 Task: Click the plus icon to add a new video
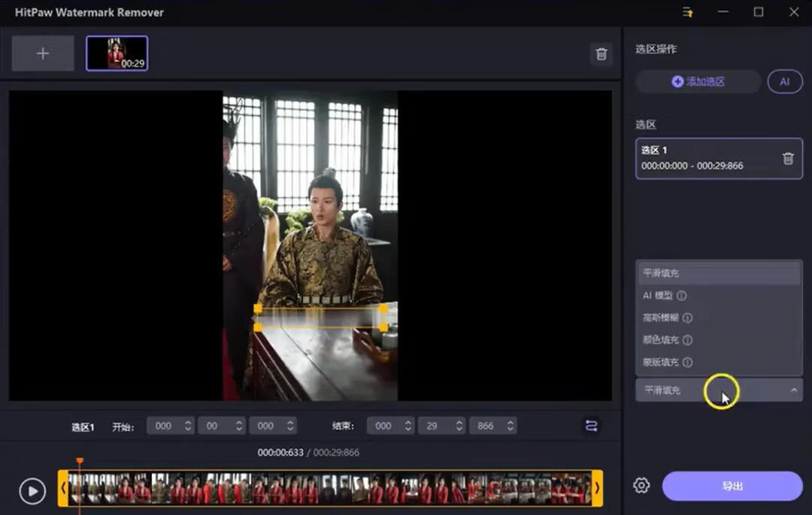(42, 53)
